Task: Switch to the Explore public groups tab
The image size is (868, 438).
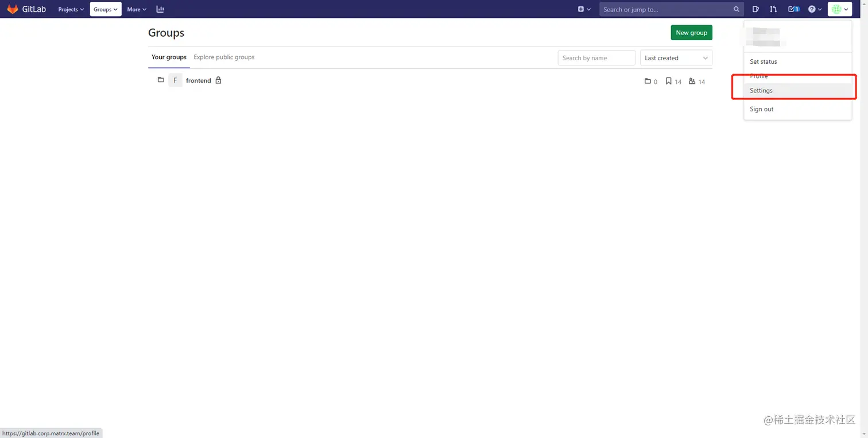Action: [x=224, y=57]
